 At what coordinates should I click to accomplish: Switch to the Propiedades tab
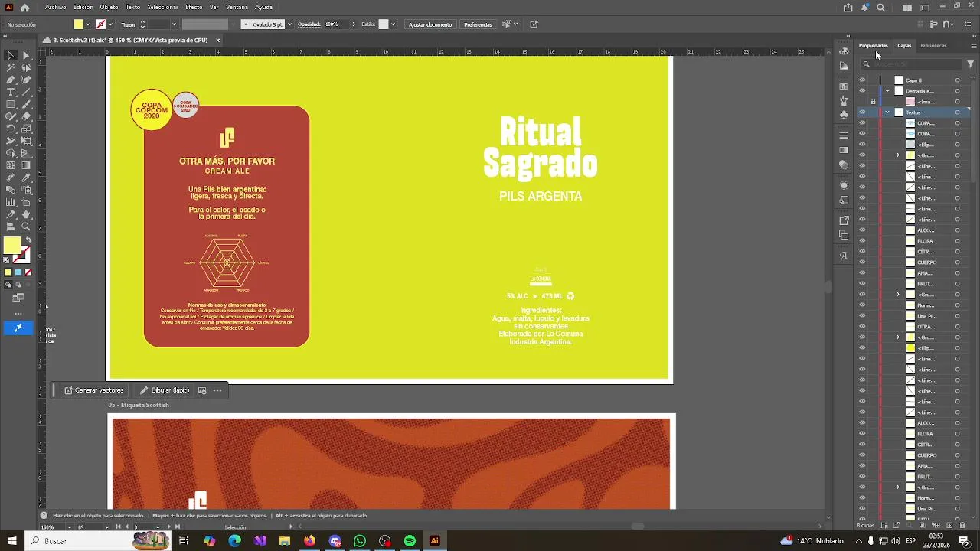coord(873,45)
